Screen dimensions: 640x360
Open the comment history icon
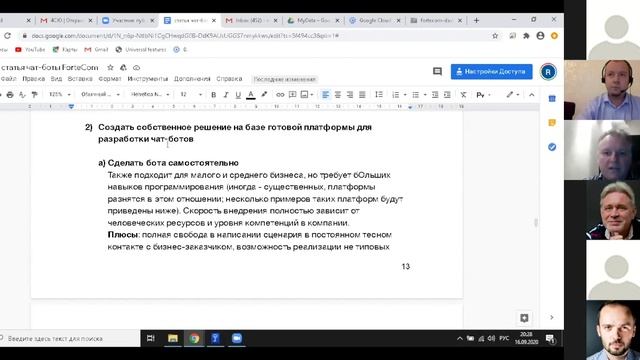tap(437, 71)
